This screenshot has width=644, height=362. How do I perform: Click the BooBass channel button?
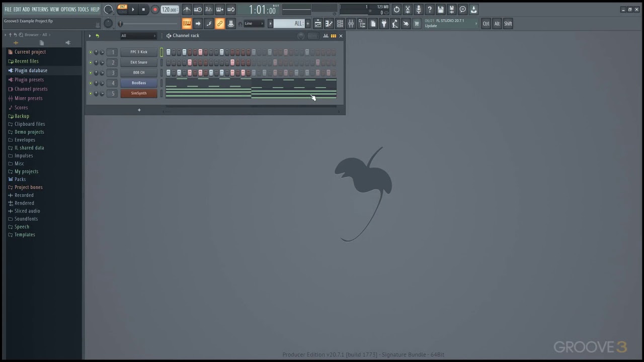point(139,83)
